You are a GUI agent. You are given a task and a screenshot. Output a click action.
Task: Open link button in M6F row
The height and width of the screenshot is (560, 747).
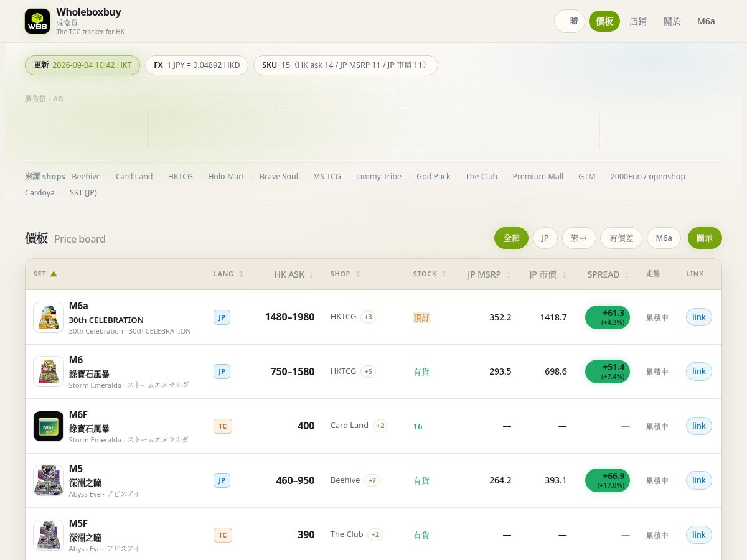point(699,426)
